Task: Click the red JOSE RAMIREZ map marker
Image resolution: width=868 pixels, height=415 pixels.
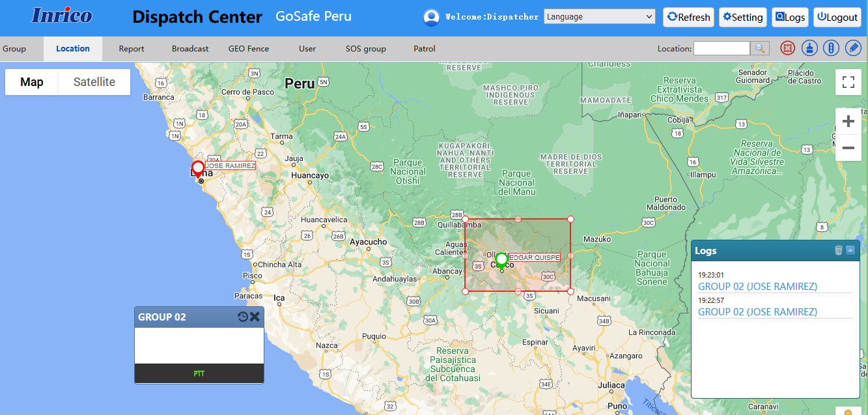Action: 198,169
